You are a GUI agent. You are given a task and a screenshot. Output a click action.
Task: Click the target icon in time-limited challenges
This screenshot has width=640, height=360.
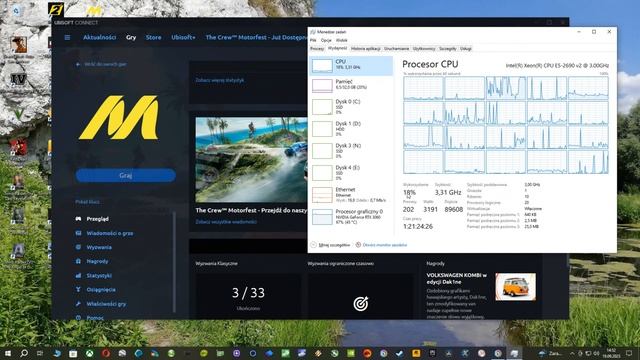pos(360,303)
